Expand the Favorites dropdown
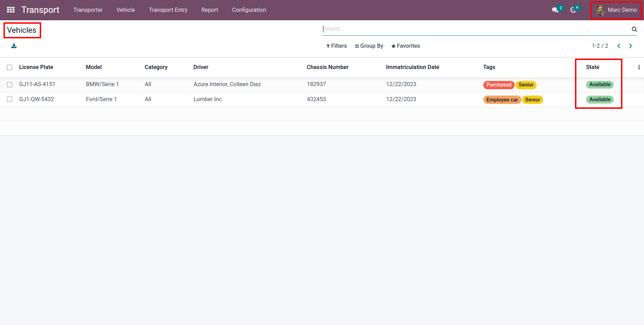 pos(406,46)
